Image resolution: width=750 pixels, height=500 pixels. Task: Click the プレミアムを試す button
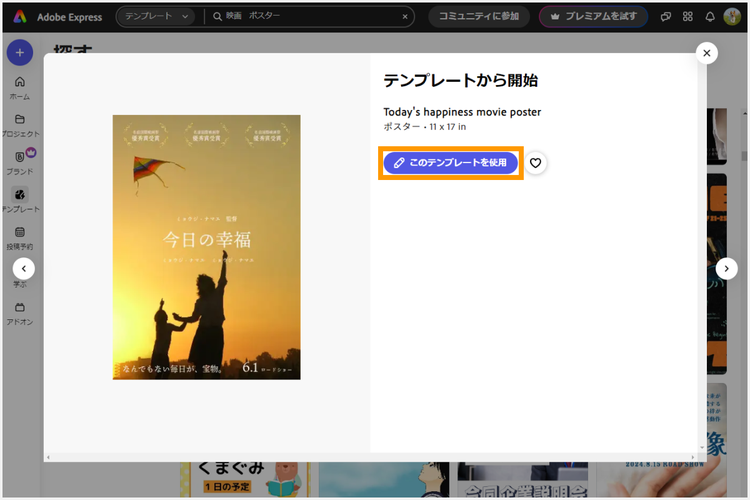(593, 16)
